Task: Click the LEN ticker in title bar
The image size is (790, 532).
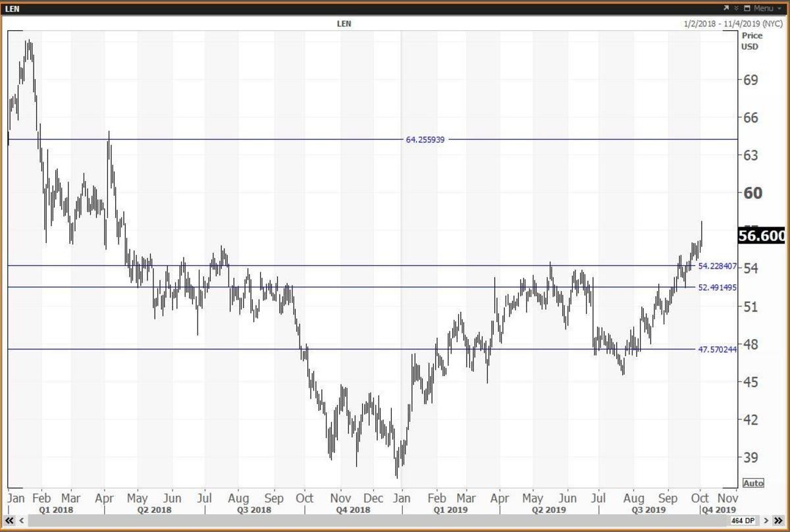Action: coord(12,9)
